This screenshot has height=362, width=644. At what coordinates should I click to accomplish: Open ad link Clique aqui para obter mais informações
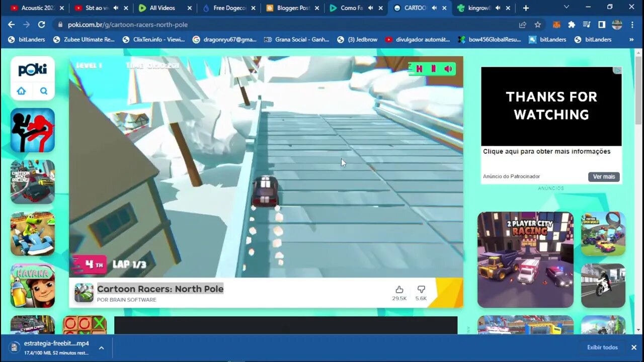click(x=546, y=151)
